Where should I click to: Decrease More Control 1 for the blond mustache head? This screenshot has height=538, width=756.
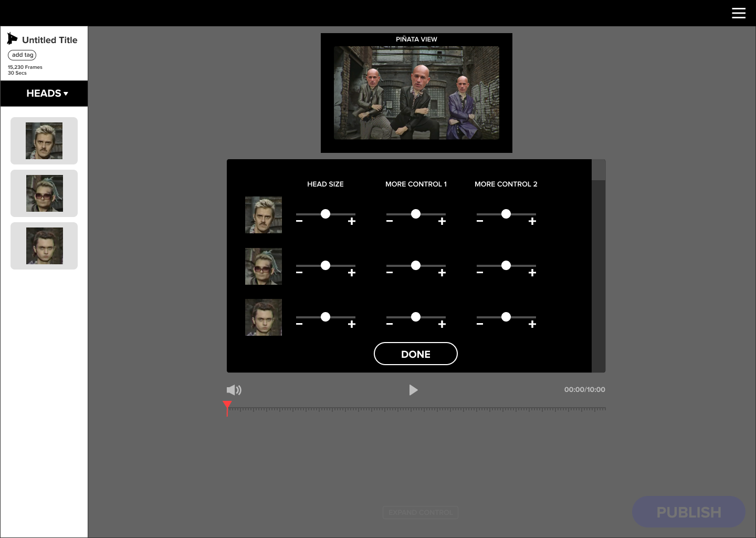390,221
